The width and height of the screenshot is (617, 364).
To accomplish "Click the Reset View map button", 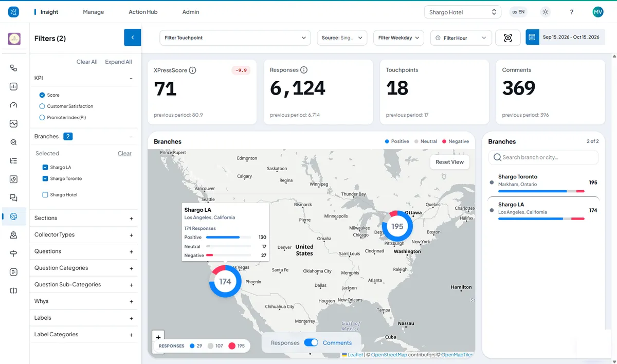I will pos(450,162).
